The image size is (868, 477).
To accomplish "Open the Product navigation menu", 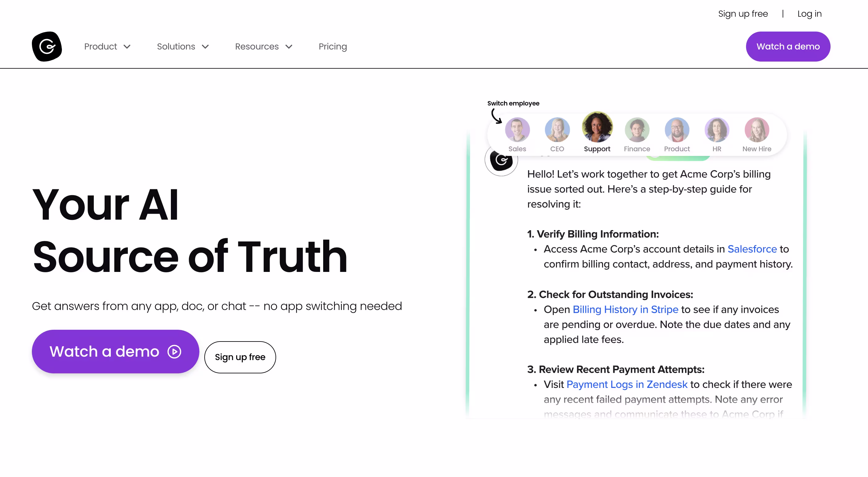I will click(x=107, y=46).
